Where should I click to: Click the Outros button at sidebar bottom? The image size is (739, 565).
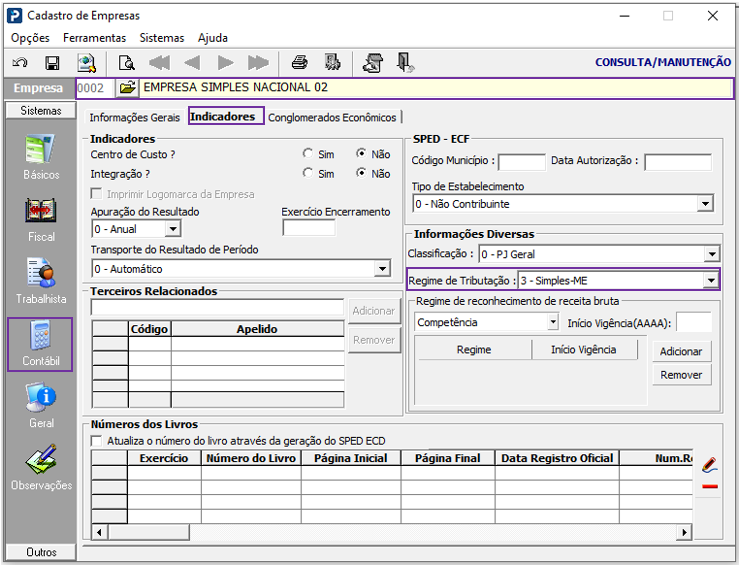pyautogui.click(x=41, y=552)
